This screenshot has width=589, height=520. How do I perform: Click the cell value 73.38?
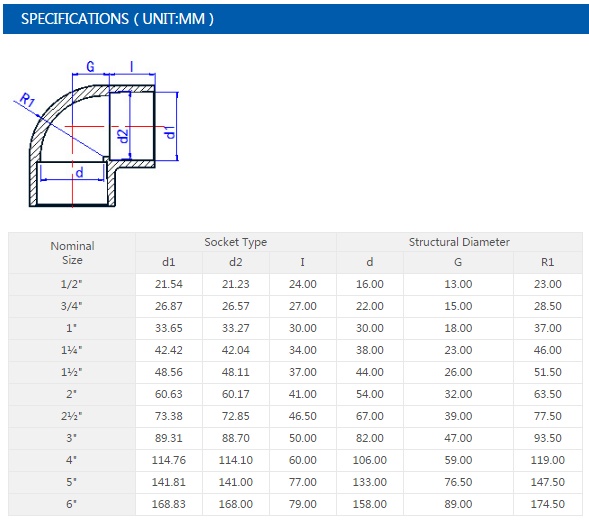pyautogui.click(x=169, y=416)
